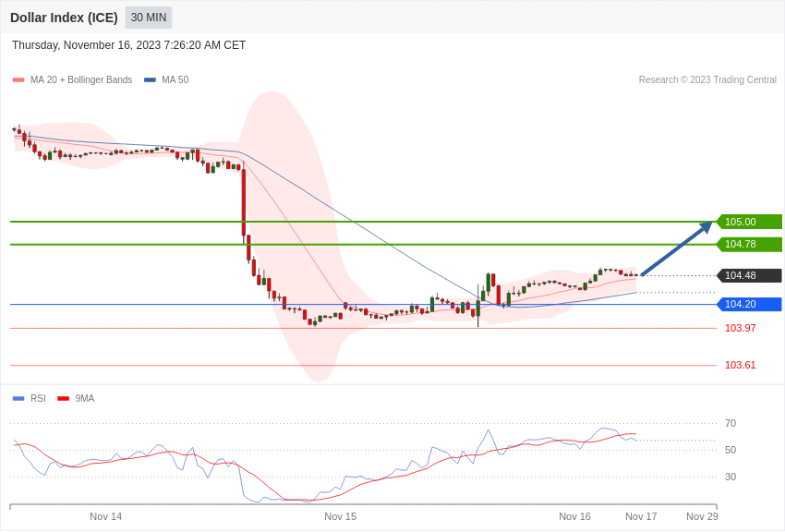Click the 9MA legend red swatch
The height and width of the screenshot is (532, 785).
pyautogui.click(x=63, y=398)
